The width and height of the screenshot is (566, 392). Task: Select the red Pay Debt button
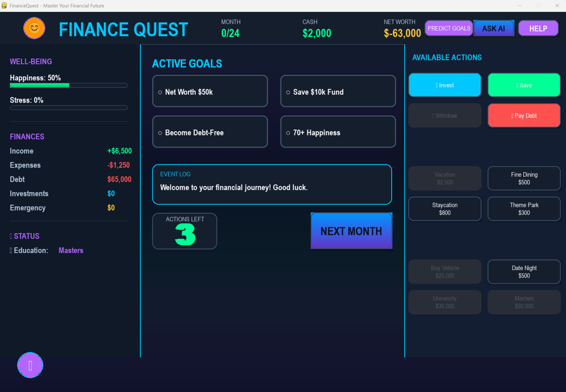coord(524,116)
